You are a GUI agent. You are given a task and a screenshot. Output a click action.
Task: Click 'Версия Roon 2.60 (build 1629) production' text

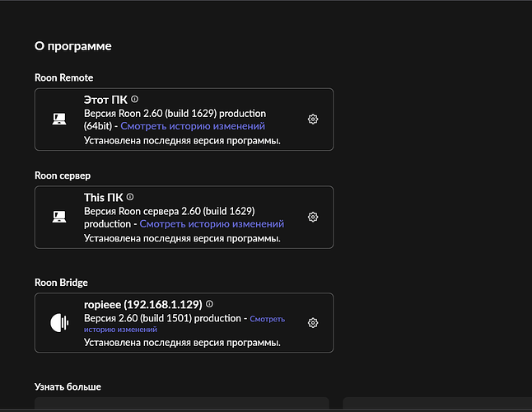pyautogui.click(x=175, y=114)
